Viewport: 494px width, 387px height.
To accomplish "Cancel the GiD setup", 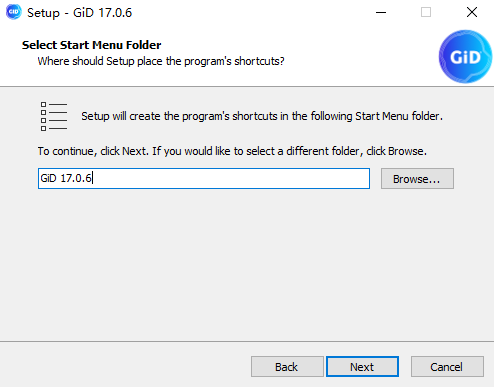I will coord(447,367).
